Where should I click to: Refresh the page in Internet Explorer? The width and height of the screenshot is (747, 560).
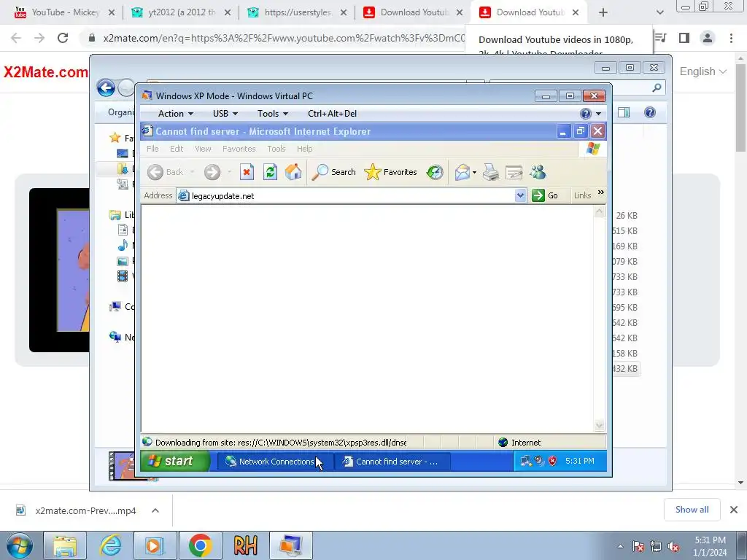(270, 172)
